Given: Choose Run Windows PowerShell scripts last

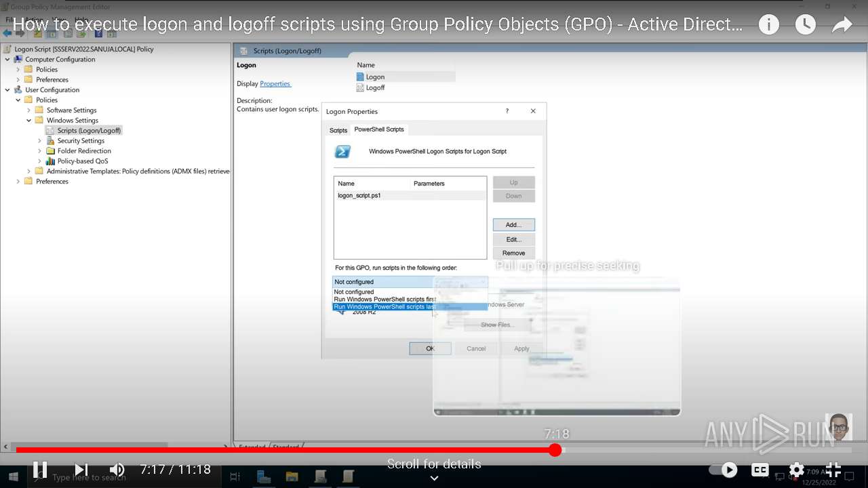Looking at the screenshot, I should (410, 306).
